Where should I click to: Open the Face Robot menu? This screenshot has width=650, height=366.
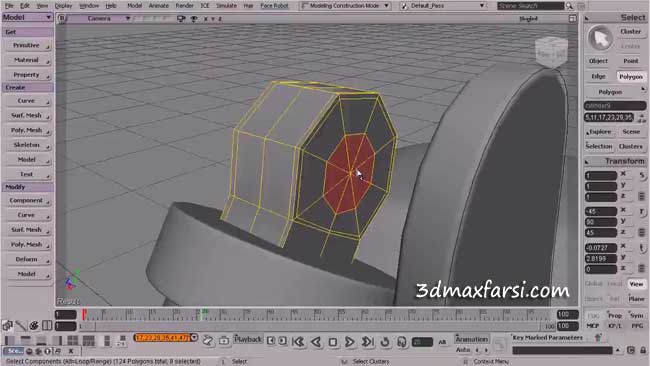[274, 6]
